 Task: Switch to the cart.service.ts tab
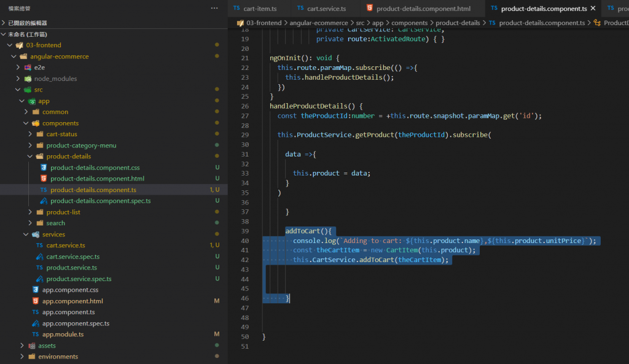[x=326, y=9]
